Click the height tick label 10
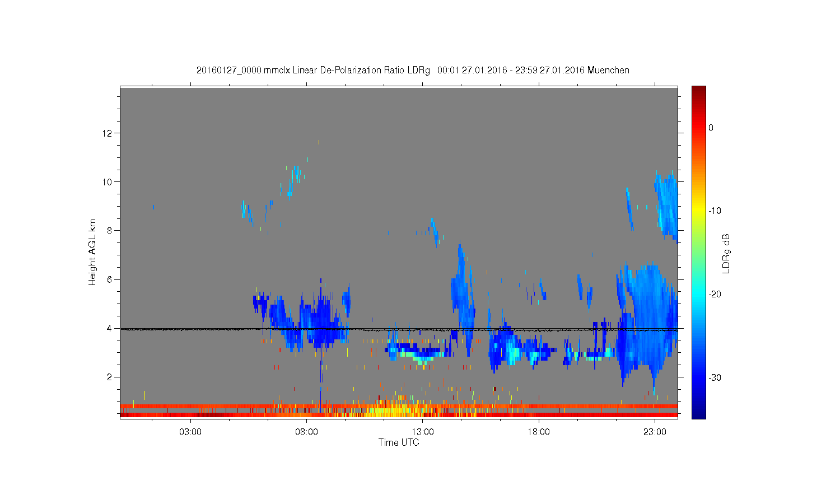The height and width of the screenshot is (504, 840). point(108,181)
